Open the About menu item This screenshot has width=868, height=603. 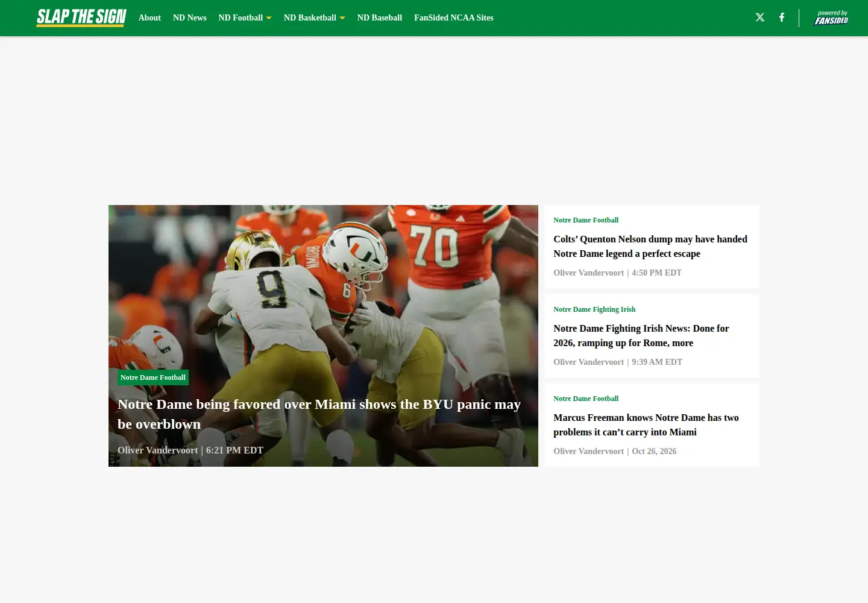[149, 17]
